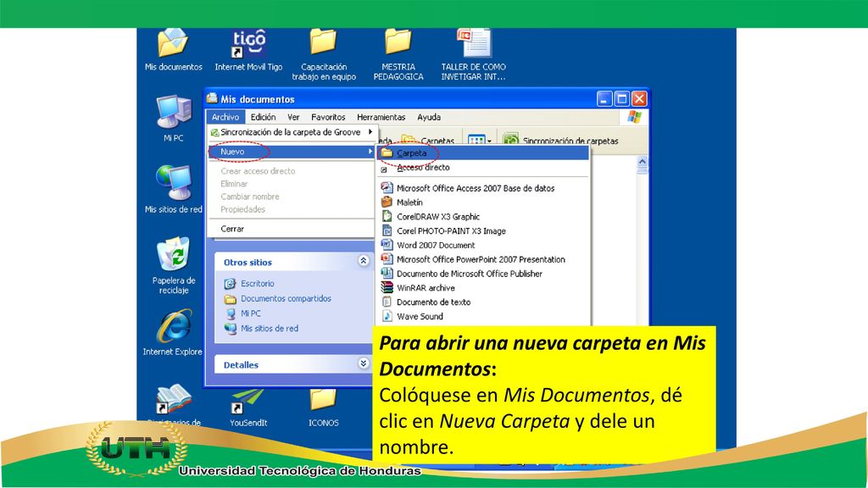Click the Vistas toolbar icon

[476, 141]
